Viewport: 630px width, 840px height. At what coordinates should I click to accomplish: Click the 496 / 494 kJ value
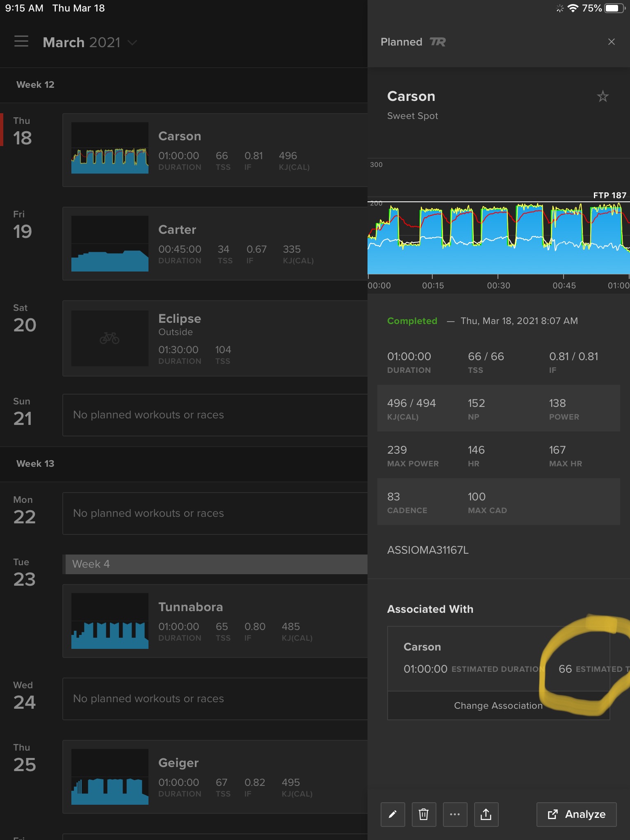pyautogui.click(x=411, y=403)
